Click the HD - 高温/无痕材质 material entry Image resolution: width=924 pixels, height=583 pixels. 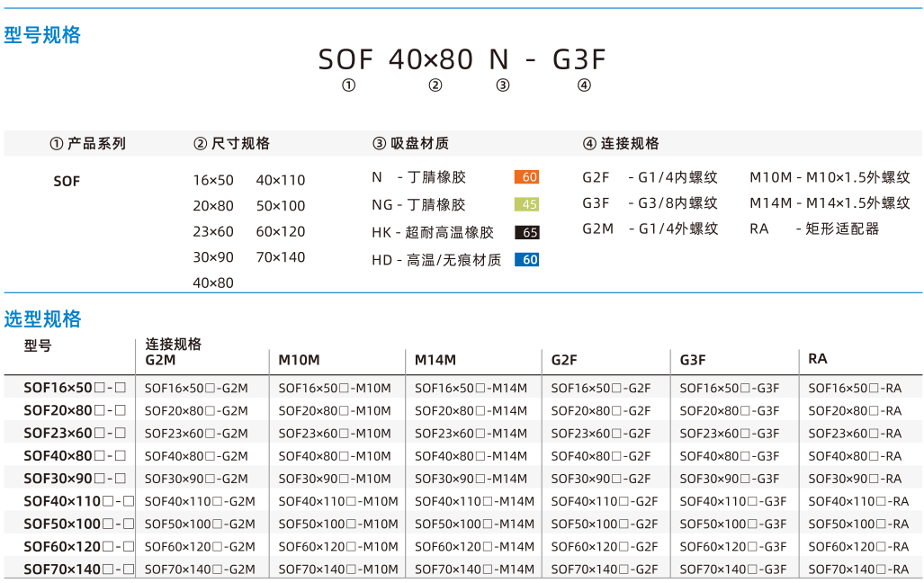(436, 260)
